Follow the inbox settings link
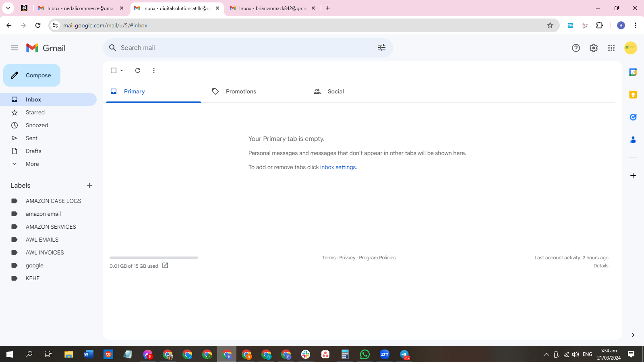This screenshot has width=644, height=362. (x=338, y=167)
